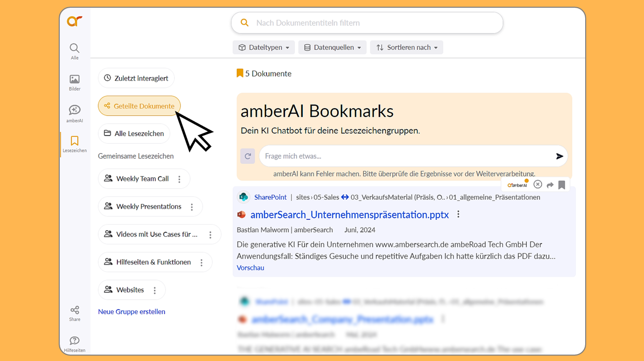Click the Bastian Maiworm | amberSearch author text
Screen dimensions: 644x361
[x=285, y=230]
